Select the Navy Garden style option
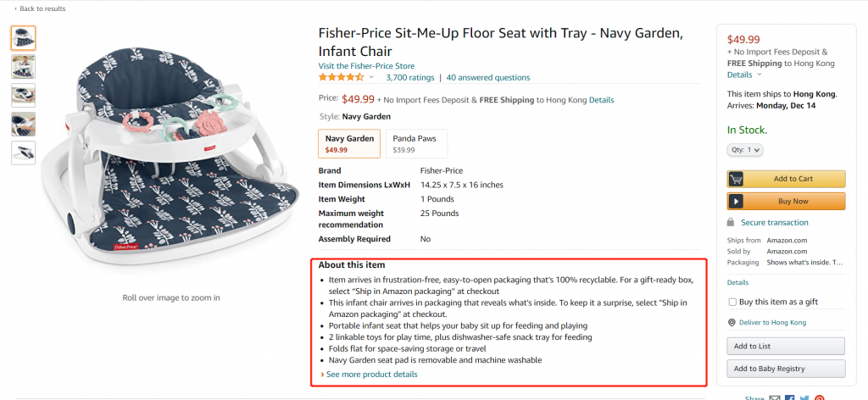The image size is (868, 400). [x=349, y=144]
